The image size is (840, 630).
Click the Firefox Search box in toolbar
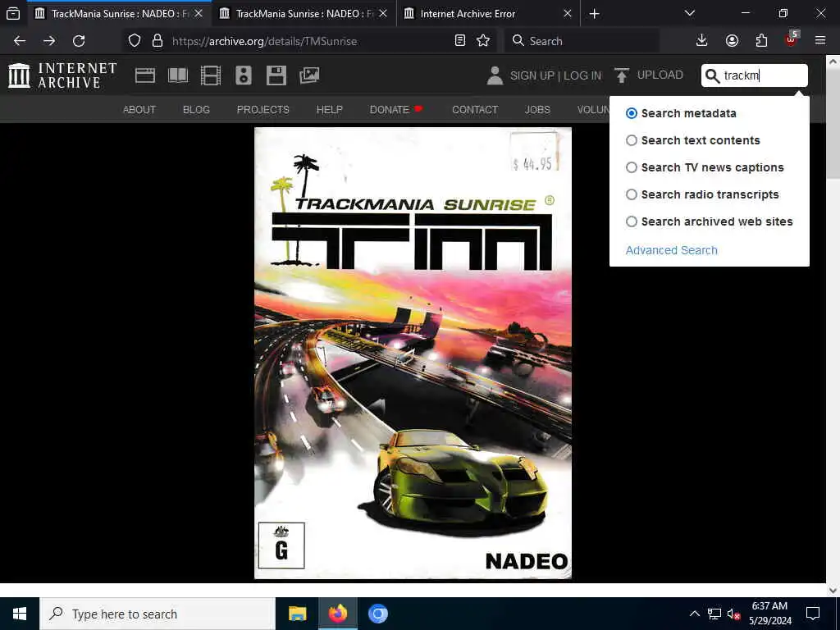tap(582, 41)
